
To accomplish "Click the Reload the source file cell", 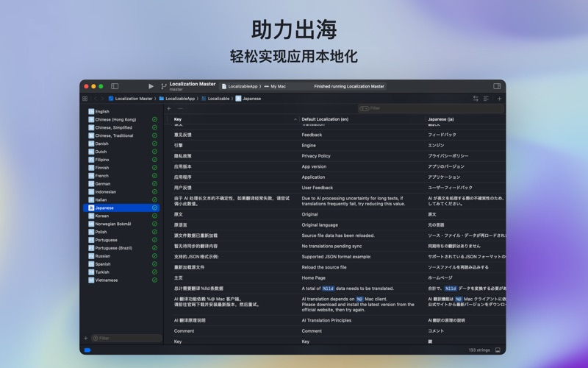I will (x=324, y=267).
